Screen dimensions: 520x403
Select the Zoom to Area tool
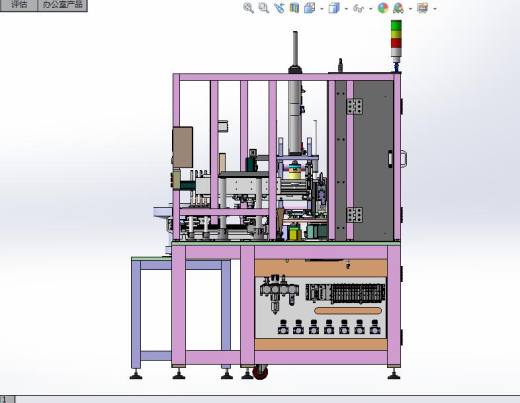point(264,8)
